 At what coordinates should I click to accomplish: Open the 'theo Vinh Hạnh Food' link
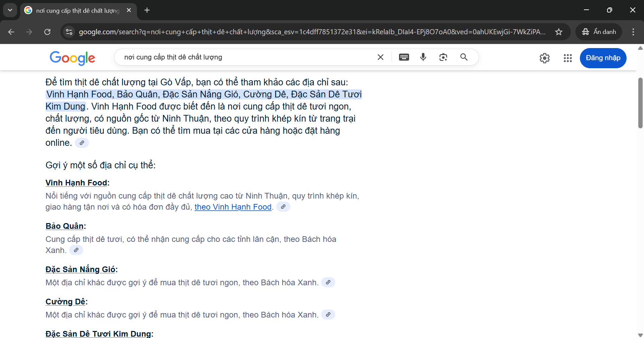click(233, 207)
